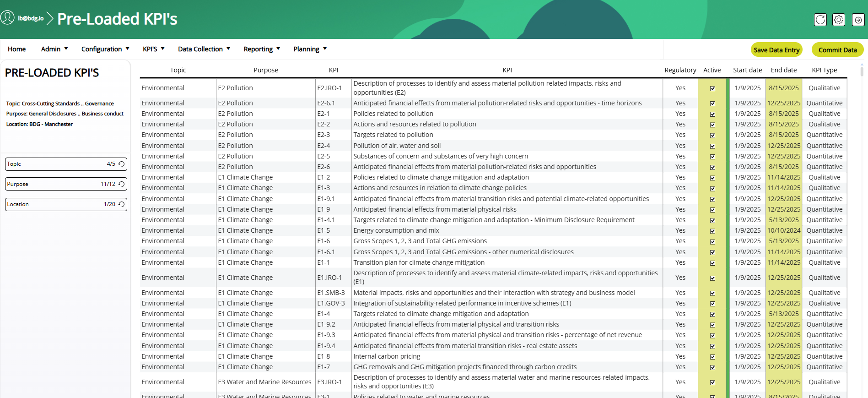Toggle Active checkbox for E1-5 Energy consumption

pos(712,231)
